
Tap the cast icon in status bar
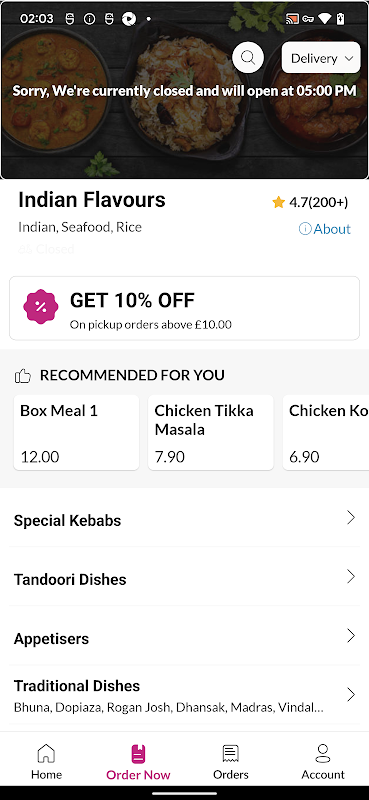(x=292, y=19)
